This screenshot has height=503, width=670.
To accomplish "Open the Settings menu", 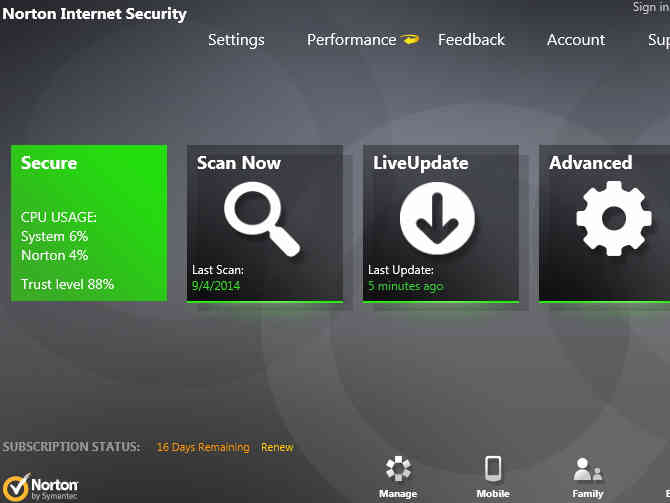I will coord(236,40).
